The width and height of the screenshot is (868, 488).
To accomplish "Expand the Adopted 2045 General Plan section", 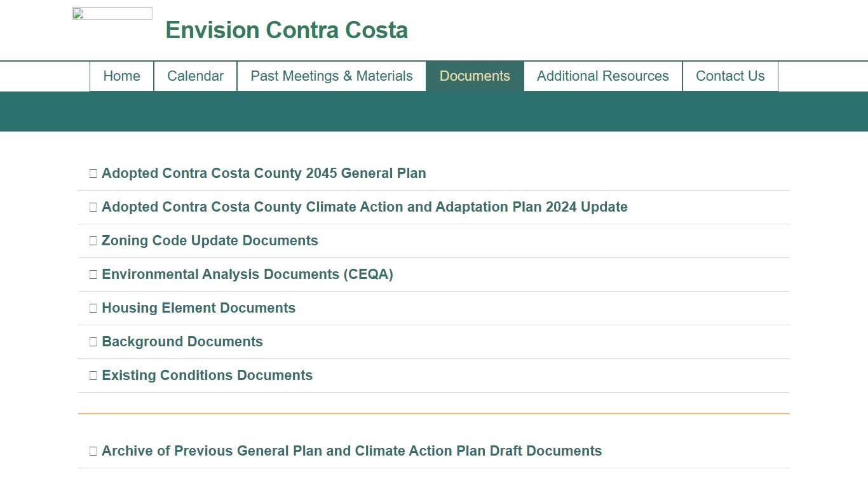I will coord(264,173).
